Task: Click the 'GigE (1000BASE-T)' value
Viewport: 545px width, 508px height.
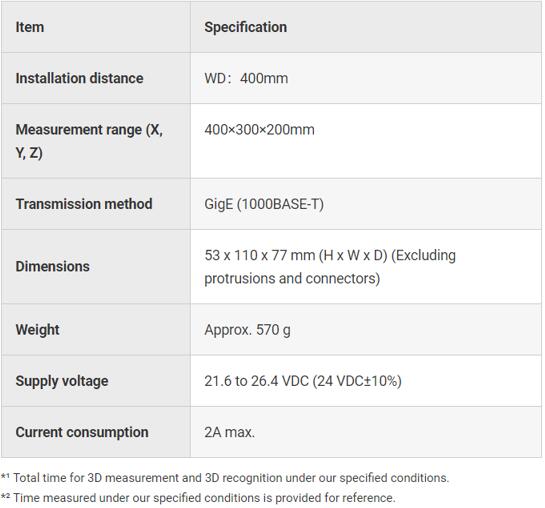Action: coord(264,204)
